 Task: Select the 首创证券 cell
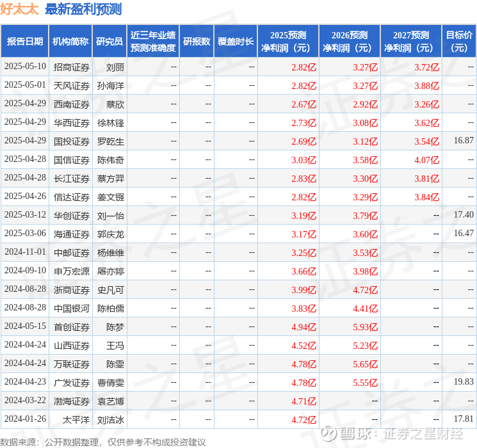[x=72, y=327]
